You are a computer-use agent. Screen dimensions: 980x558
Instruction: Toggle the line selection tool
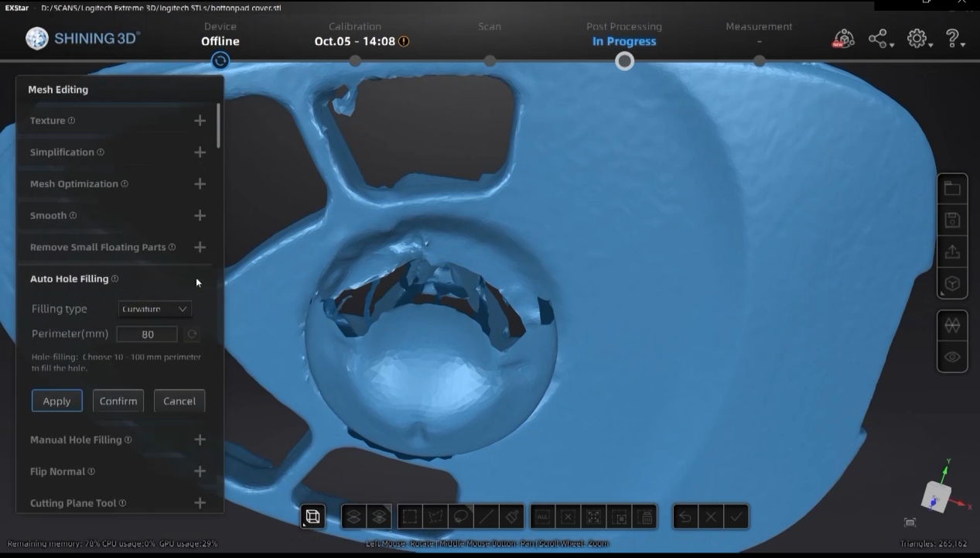click(x=487, y=516)
